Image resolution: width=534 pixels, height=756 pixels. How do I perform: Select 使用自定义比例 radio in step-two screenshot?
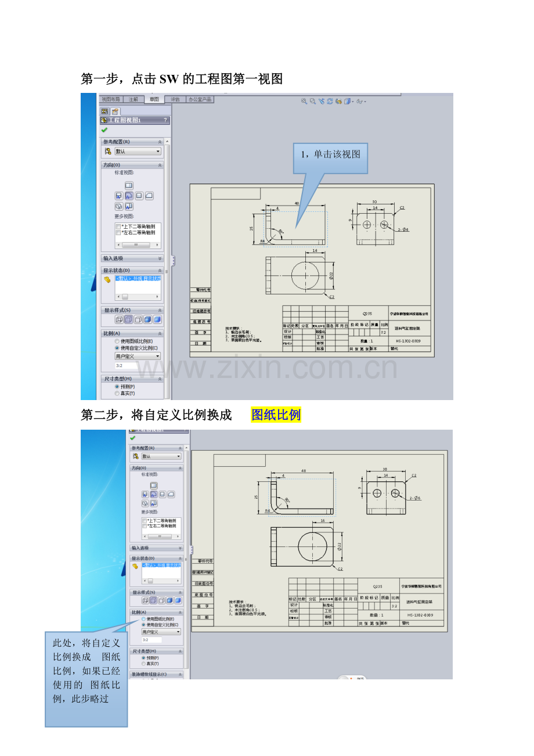point(143,625)
